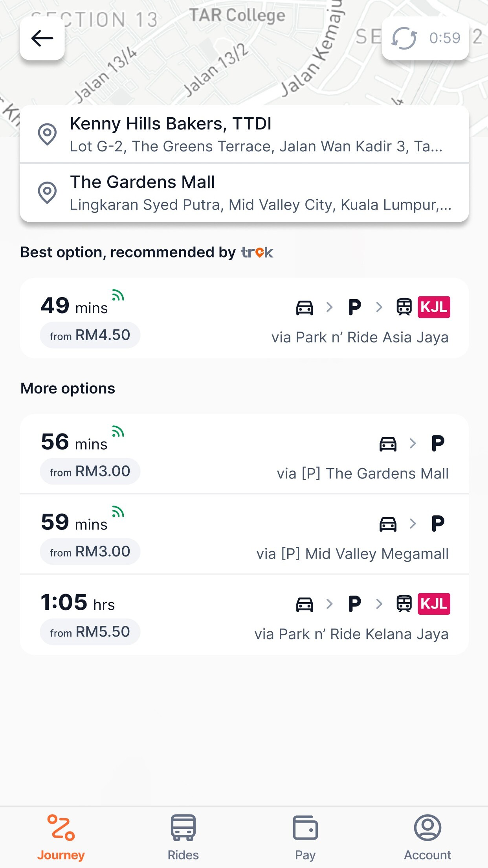Tap the from RM4.50 price pill
The width and height of the screenshot is (488, 868).
click(x=90, y=335)
